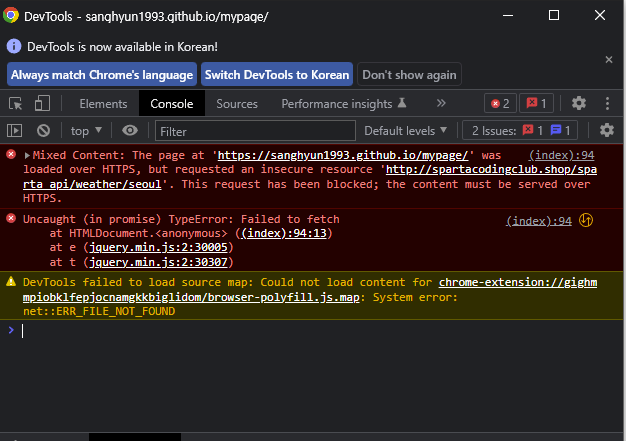
Task: Select the 'net::ERR_FILE_NOT_FOUND' text
Action: (99, 311)
